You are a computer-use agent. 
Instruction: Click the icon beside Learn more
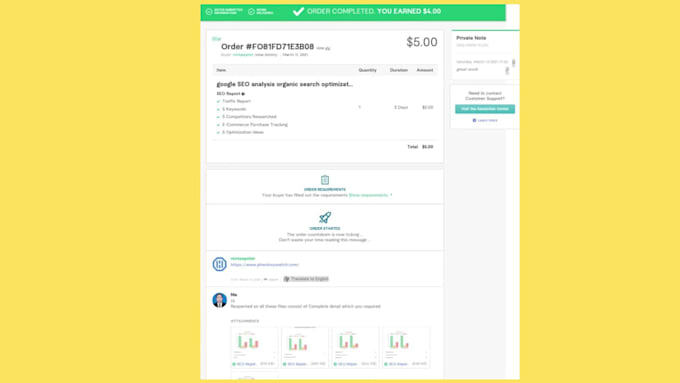click(x=474, y=120)
